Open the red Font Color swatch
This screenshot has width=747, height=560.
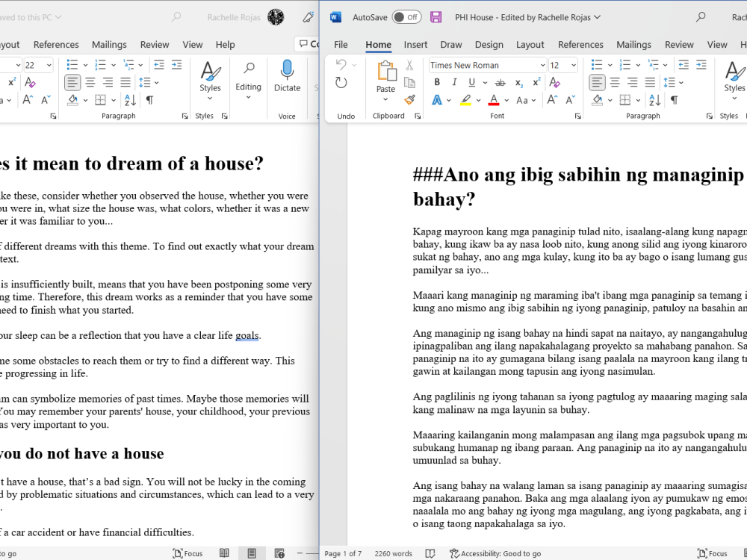coord(494,100)
